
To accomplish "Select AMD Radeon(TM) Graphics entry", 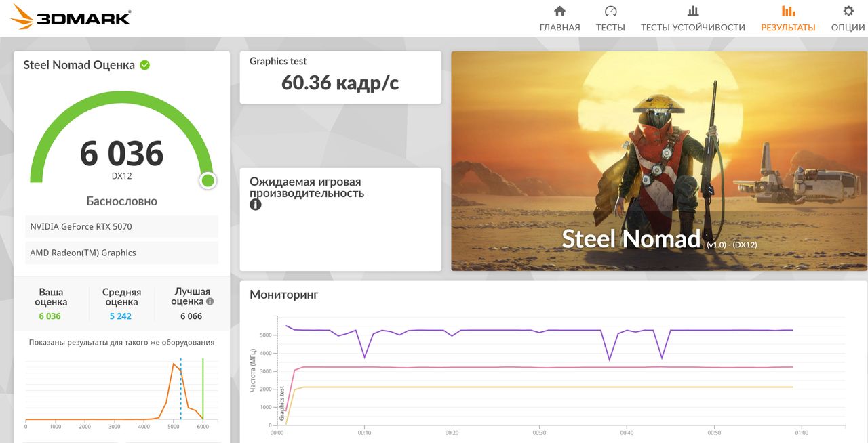I will coord(122,253).
